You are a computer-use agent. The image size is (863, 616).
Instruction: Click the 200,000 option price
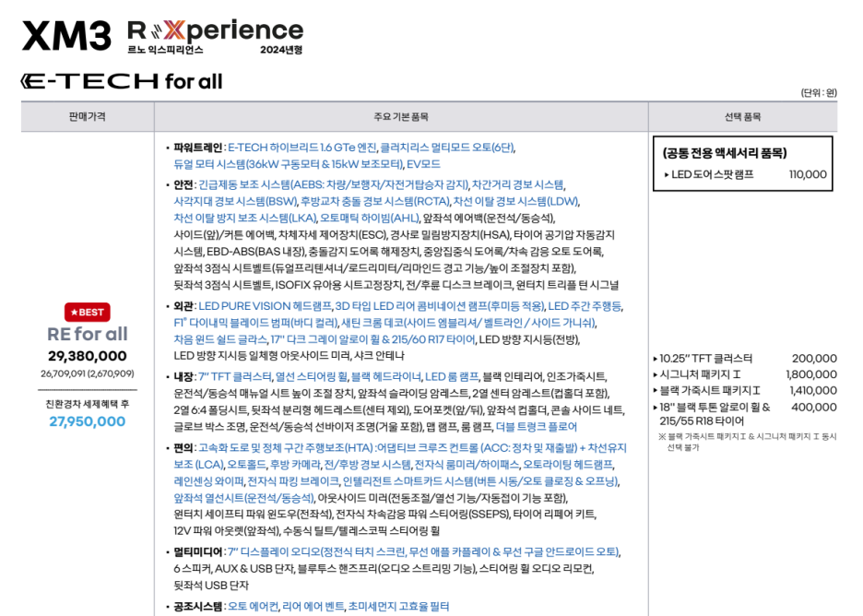click(814, 359)
